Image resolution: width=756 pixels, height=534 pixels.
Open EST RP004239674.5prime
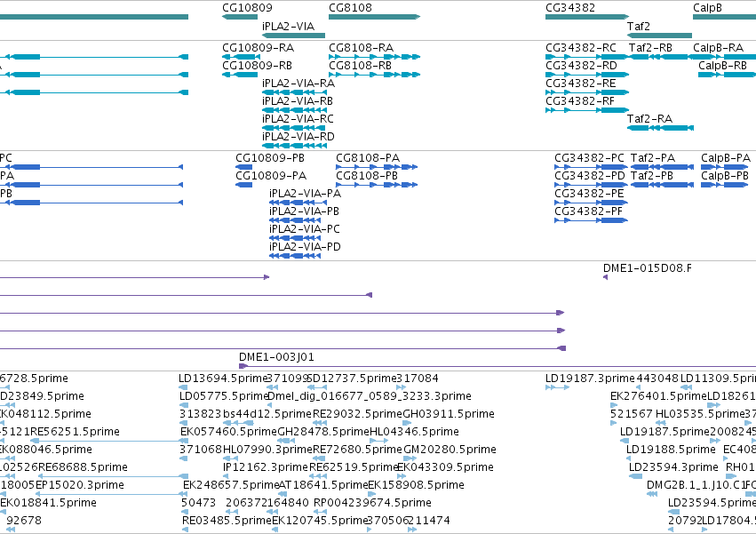pyautogui.click(x=373, y=503)
